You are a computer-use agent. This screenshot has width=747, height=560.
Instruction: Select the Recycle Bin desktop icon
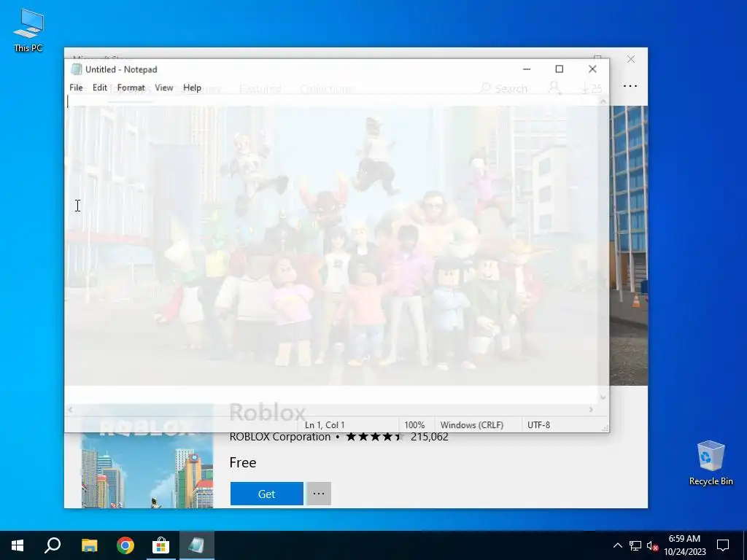tap(711, 463)
